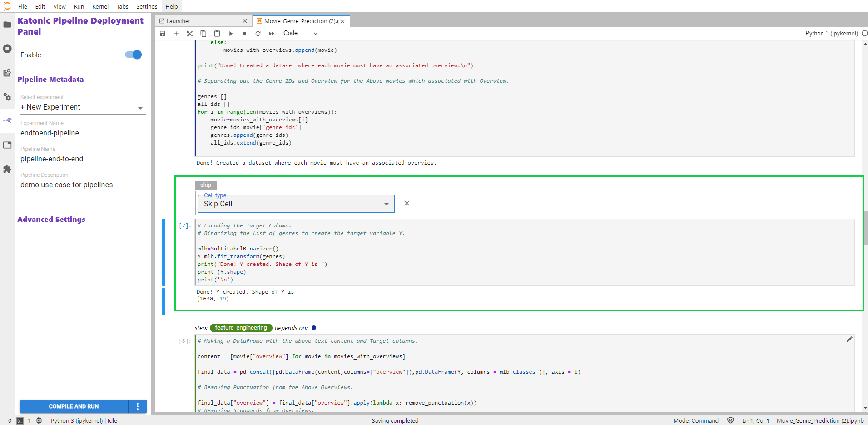
Task: Open the Tabs list sidebar icon
Action: [7, 145]
